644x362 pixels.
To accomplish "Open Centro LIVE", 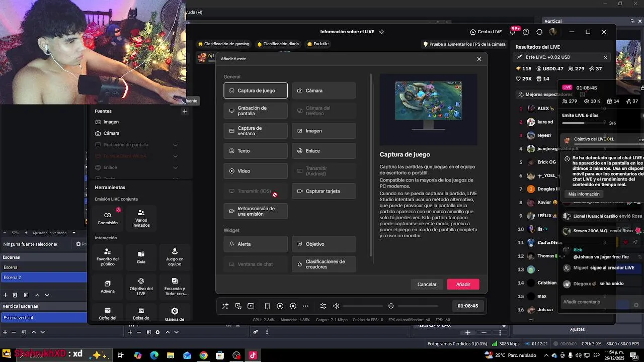I will 486,32.
